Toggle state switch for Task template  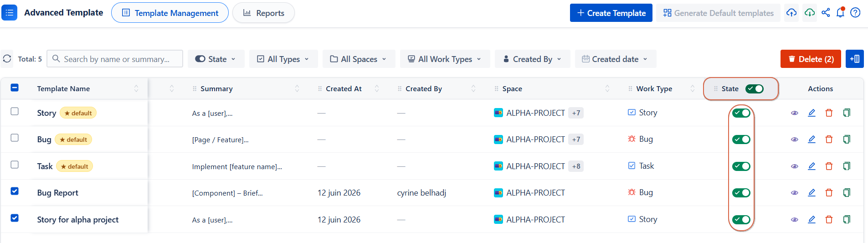coord(741,166)
